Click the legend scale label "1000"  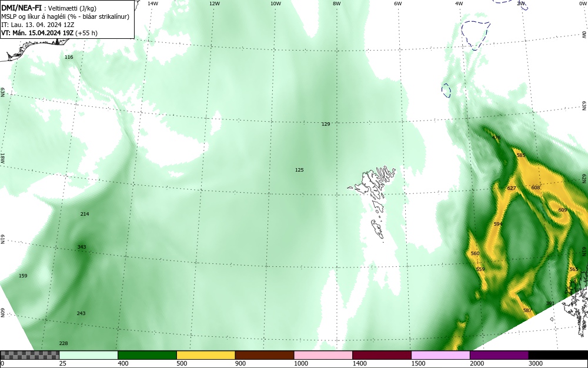[300, 363]
